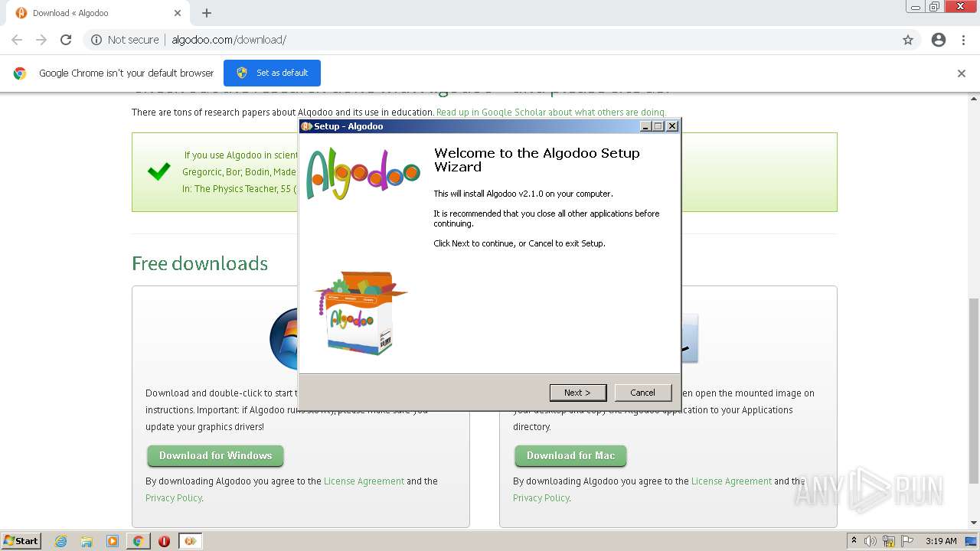
Task: Click Next in the Algodoo Setup wizard
Action: (578, 393)
